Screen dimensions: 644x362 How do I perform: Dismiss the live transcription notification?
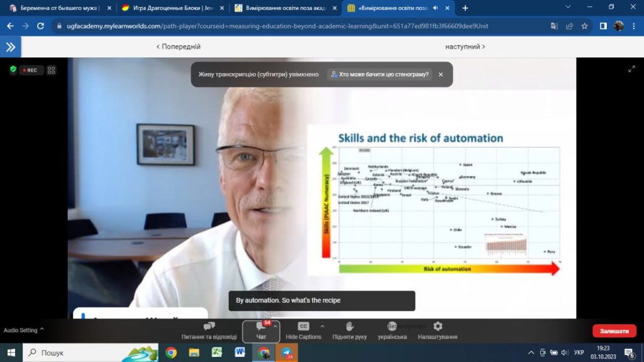[x=441, y=74]
